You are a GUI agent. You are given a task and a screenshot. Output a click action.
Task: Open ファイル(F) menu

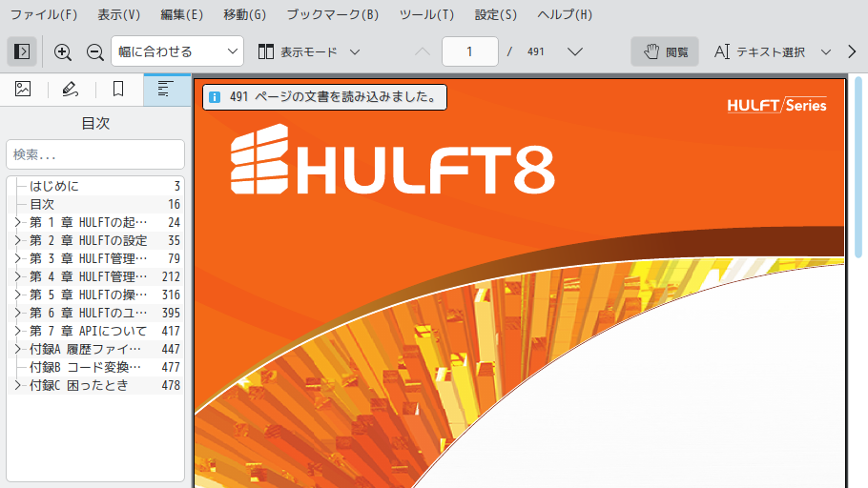pyautogui.click(x=44, y=14)
